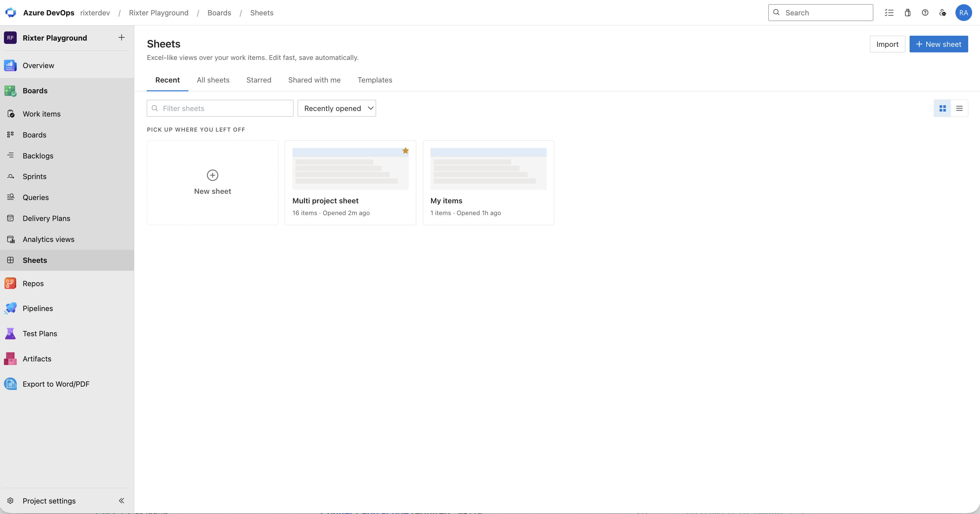Click '16 items · Opened 2m ago' text

pyautogui.click(x=331, y=213)
